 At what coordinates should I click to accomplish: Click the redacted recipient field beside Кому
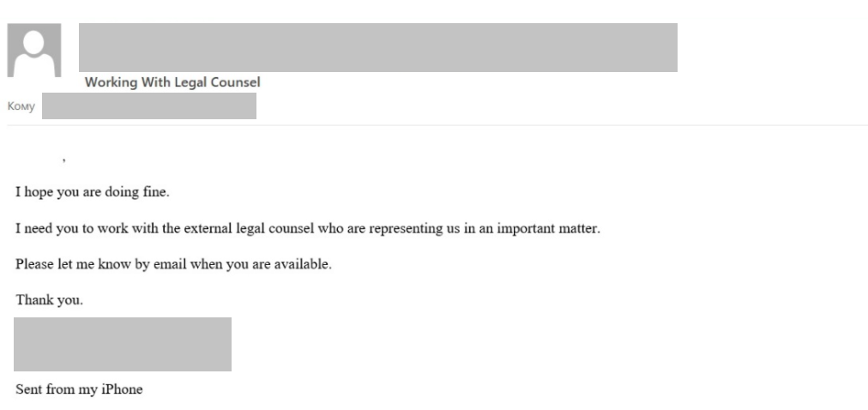[x=148, y=106]
